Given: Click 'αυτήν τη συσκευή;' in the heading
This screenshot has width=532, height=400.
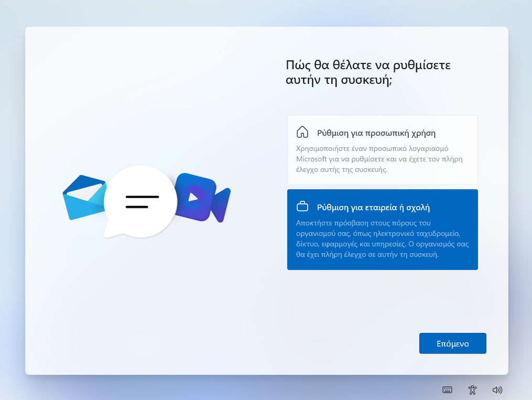Looking at the screenshot, I should [339, 81].
